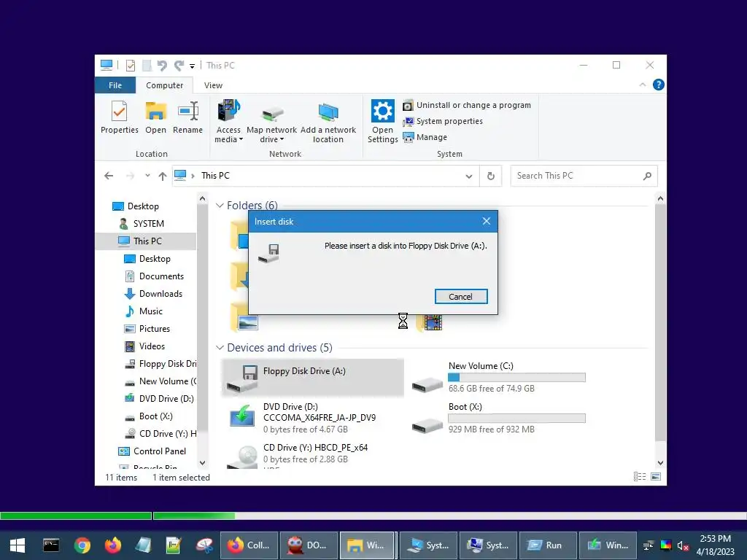747x560 pixels.
Task: Collapse the Devices and drives group
Action: 220,348
